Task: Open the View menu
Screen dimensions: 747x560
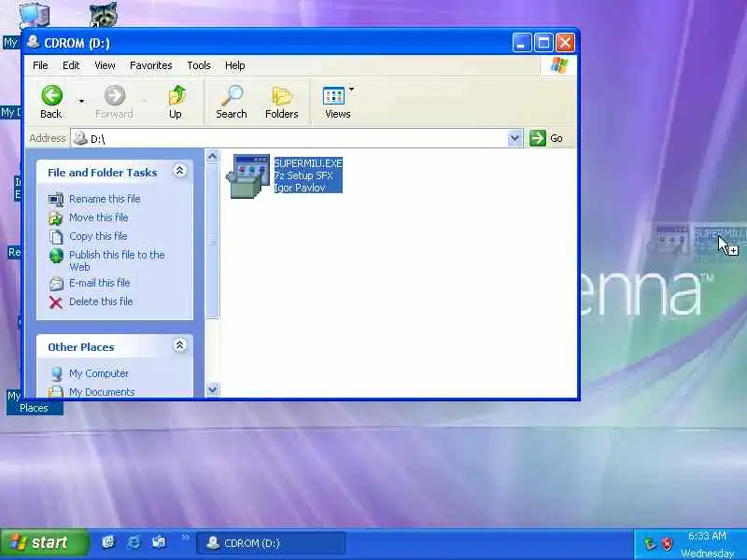Action: pos(105,65)
